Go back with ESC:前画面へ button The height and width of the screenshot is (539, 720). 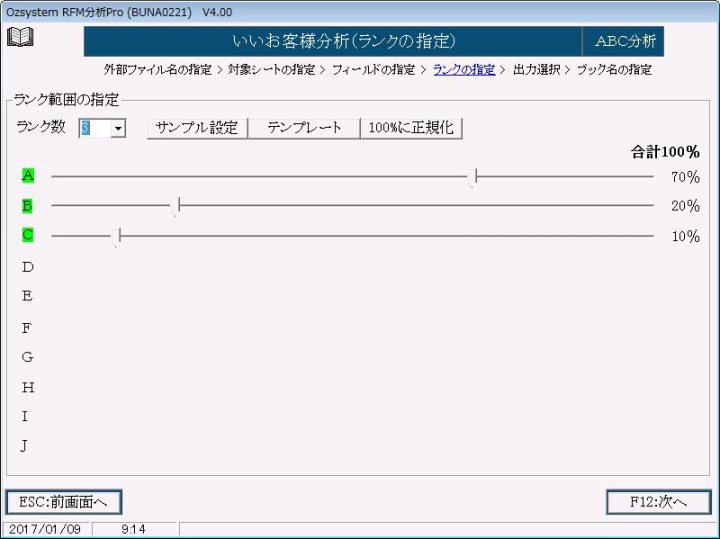coord(64,502)
